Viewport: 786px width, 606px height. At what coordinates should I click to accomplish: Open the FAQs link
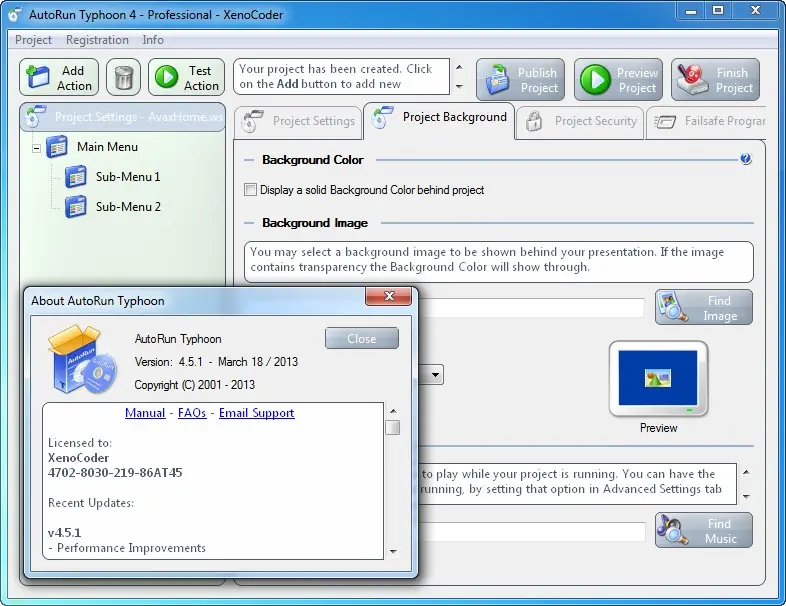[x=192, y=413]
